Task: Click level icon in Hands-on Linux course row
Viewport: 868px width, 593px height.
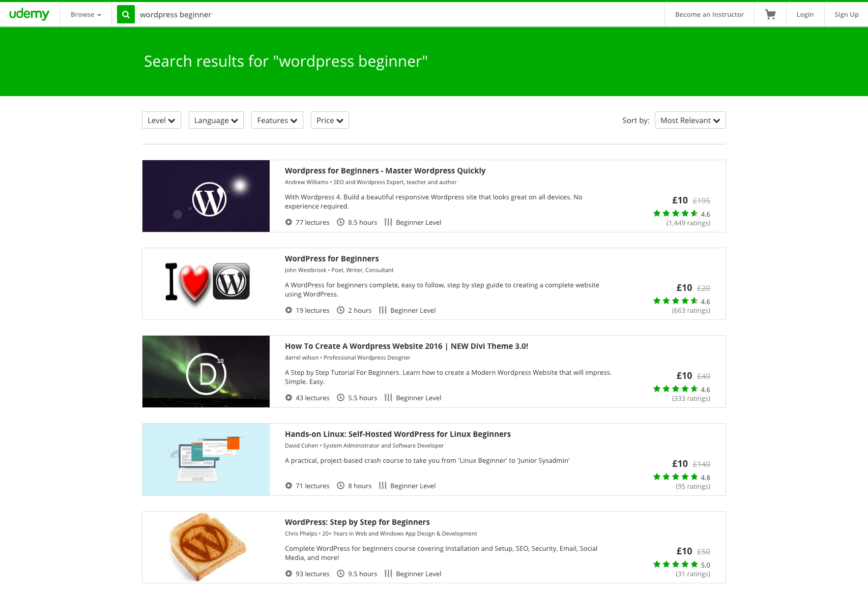Action: tap(383, 486)
